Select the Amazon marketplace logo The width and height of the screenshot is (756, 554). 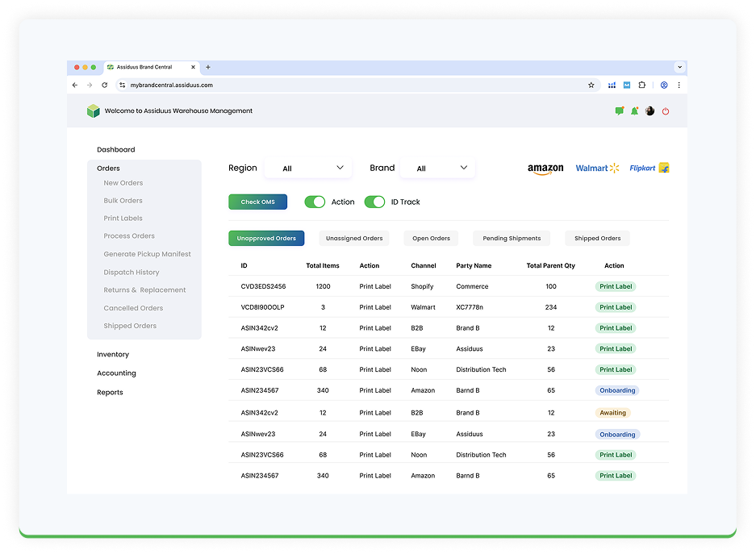point(545,168)
